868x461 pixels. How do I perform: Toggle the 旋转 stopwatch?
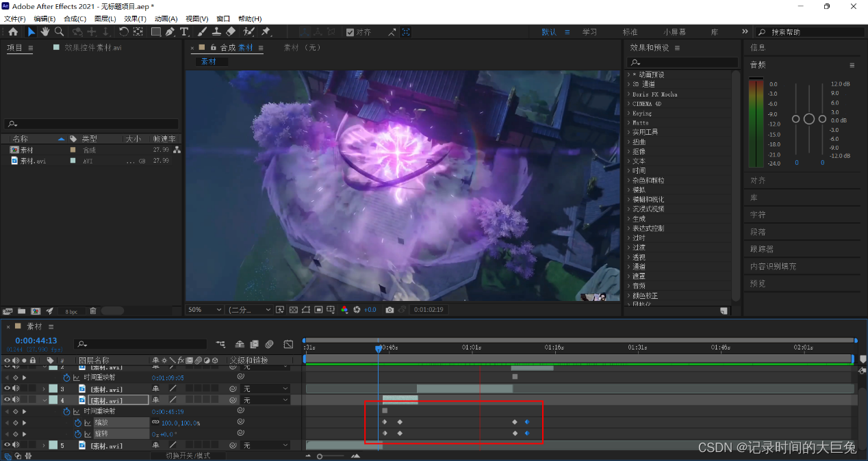77,434
